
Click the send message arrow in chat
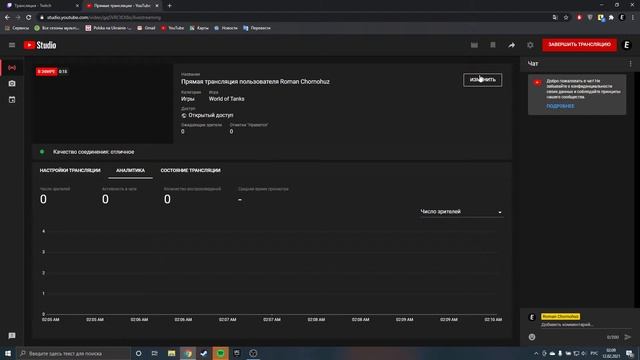click(627, 337)
